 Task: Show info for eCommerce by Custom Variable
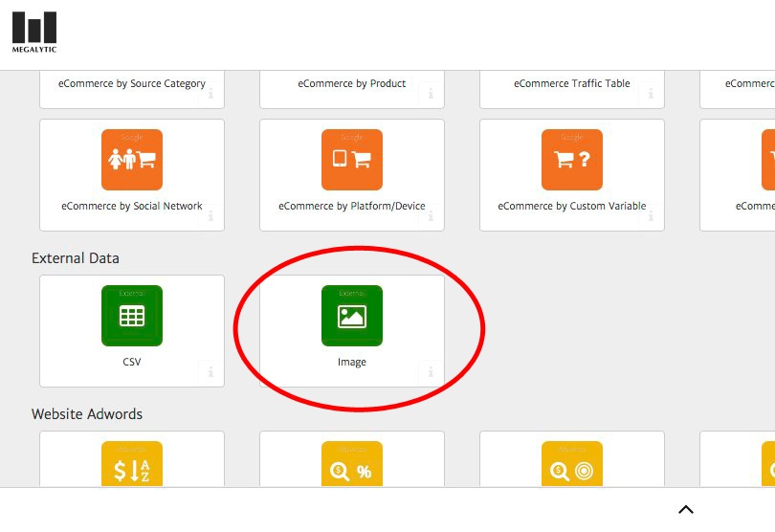tap(651, 216)
